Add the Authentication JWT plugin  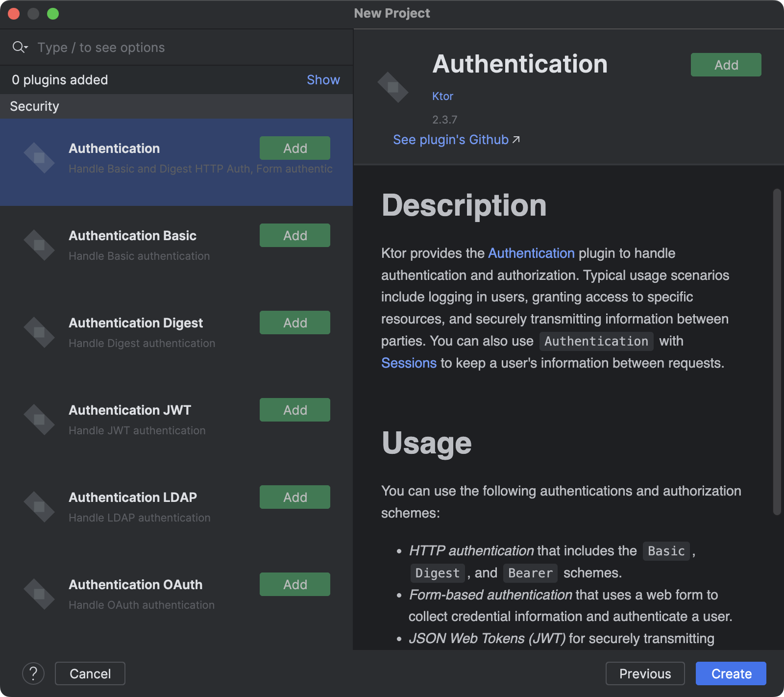tap(294, 409)
